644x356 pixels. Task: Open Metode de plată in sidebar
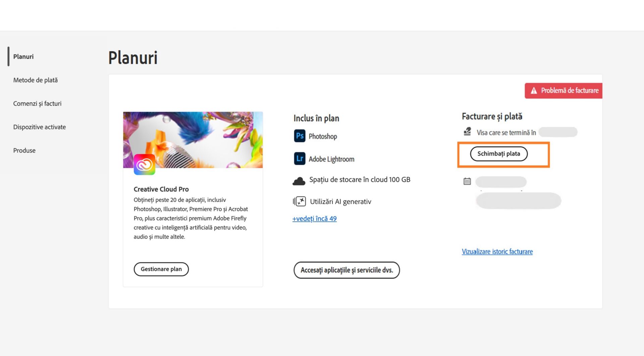[35, 80]
